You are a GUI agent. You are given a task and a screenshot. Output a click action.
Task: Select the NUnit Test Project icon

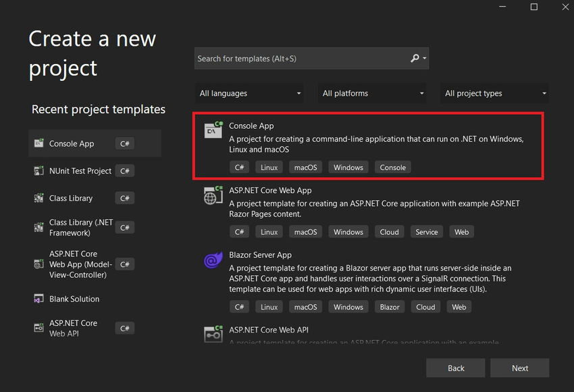(x=39, y=171)
